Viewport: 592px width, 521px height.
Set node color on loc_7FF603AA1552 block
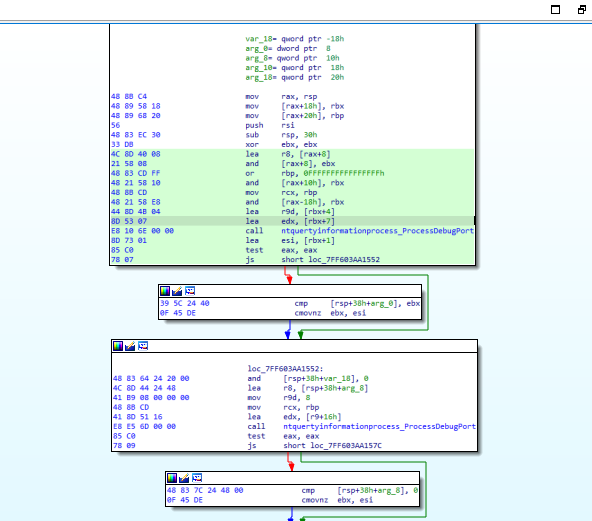(x=118, y=346)
